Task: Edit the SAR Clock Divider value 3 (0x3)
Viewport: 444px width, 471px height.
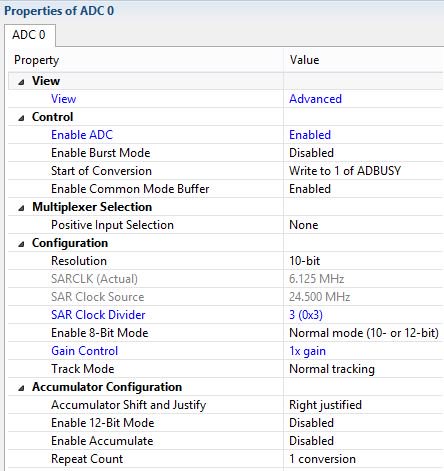Action: point(306,315)
